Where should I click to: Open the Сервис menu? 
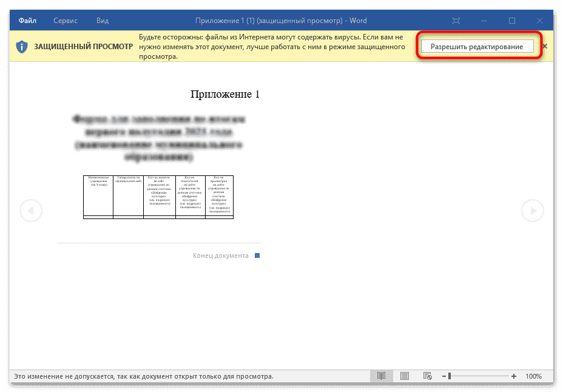65,20
